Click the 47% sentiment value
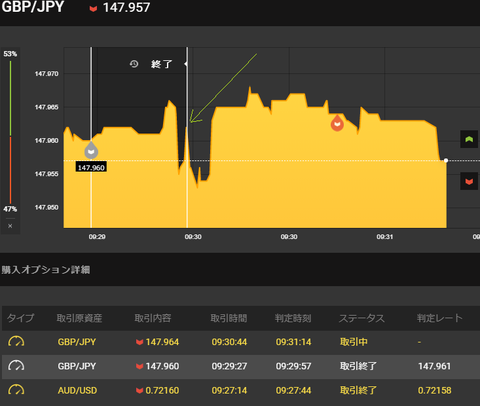Screen dimensions: 480x406 coord(10,209)
